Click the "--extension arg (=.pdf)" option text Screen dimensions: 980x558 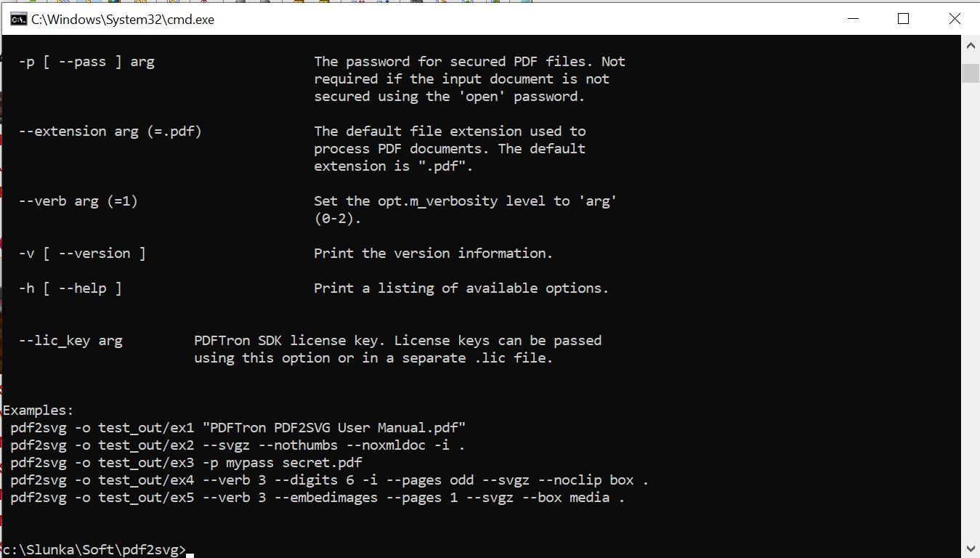(x=110, y=131)
